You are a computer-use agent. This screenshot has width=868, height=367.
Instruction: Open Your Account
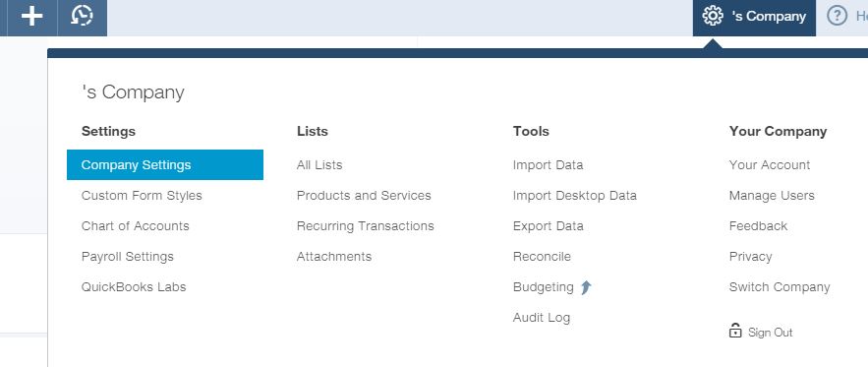(770, 165)
